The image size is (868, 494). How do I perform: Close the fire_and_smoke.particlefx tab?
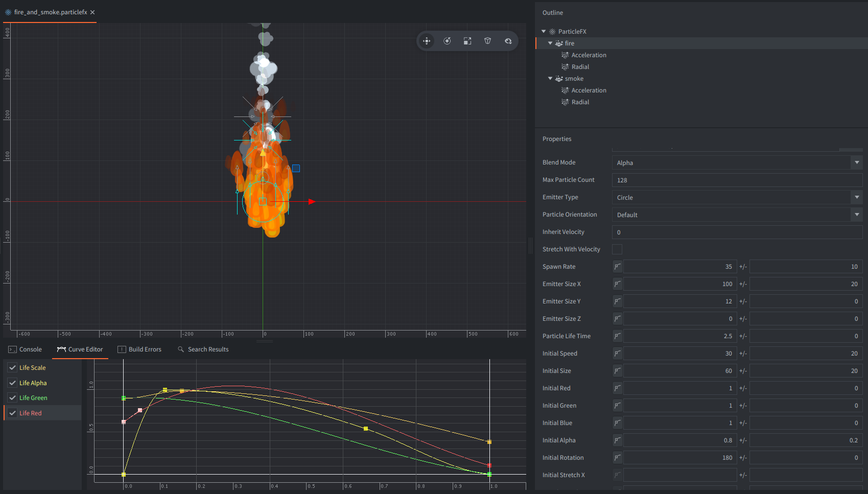coord(92,12)
